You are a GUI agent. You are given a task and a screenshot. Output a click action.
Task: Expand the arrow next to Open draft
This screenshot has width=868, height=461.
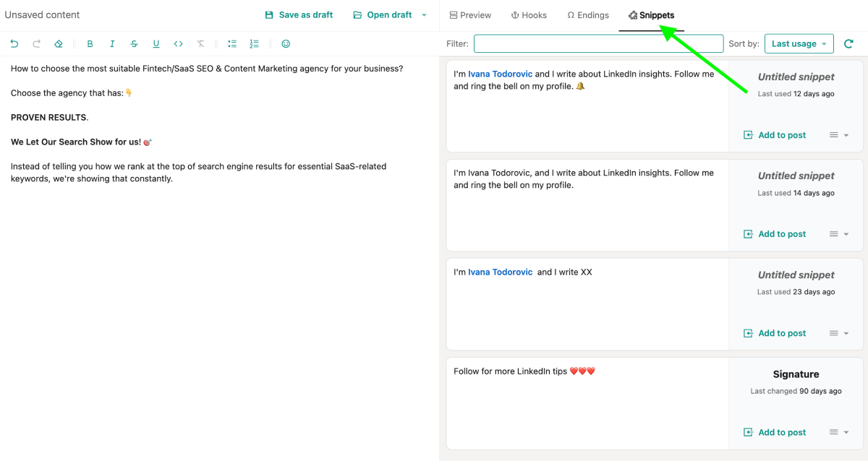[x=424, y=15]
